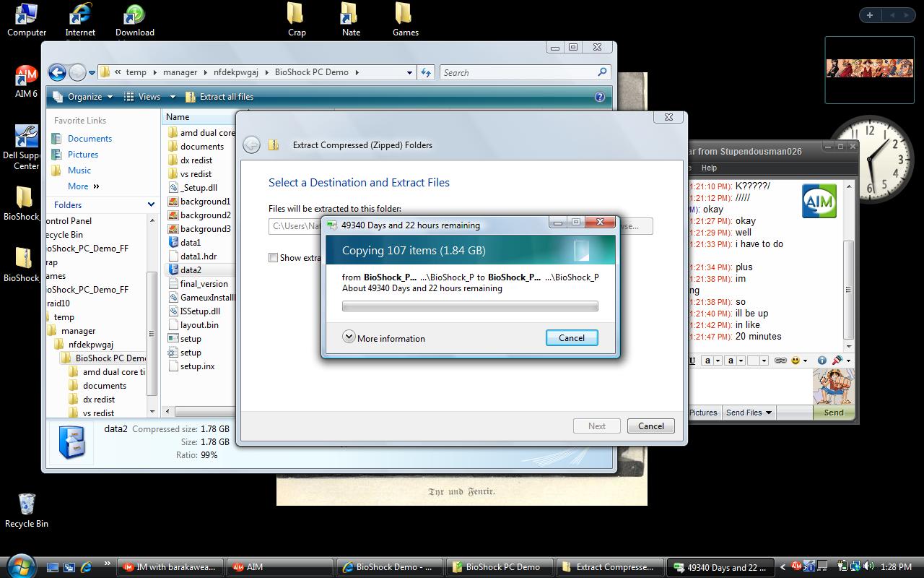This screenshot has height=578, width=924.
Task: Select layout.bin in file list
Action: coord(199,324)
